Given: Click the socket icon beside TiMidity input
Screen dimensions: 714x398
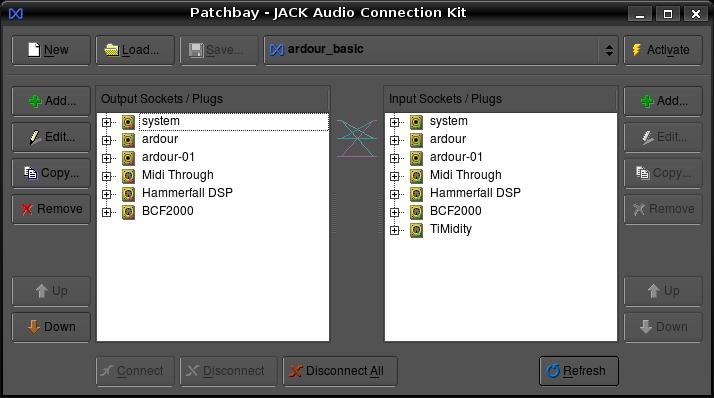Looking at the screenshot, I should [x=416, y=230].
